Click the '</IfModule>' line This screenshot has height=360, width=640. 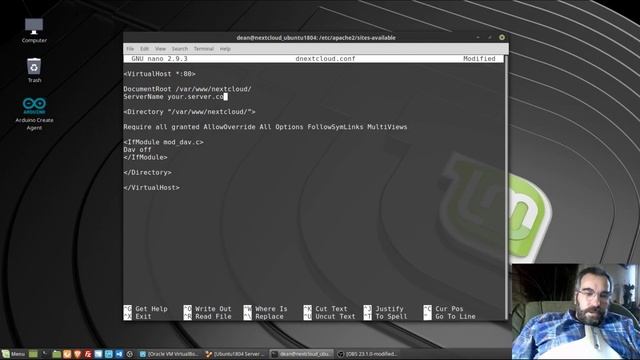(145, 157)
